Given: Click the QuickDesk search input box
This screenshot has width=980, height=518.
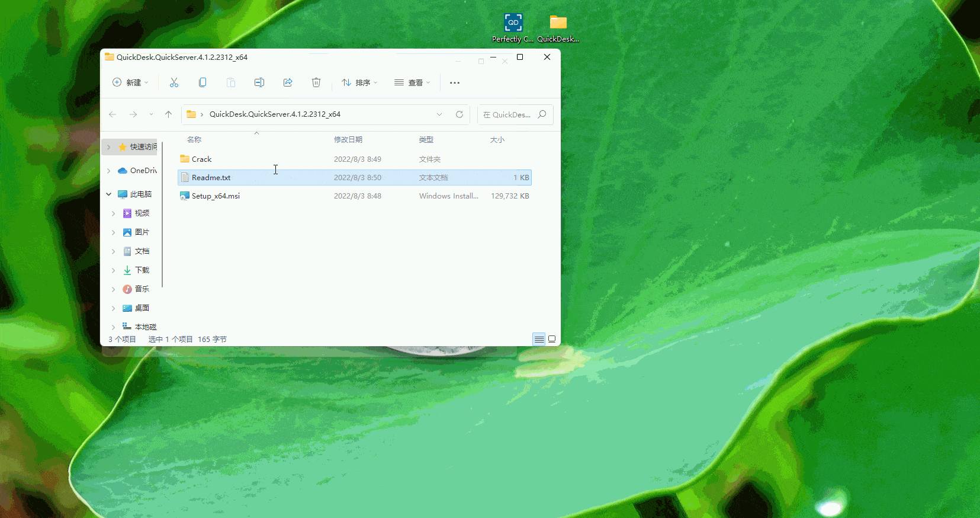Looking at the screenshot, I should pyautogui.click(x=509, y=115).
